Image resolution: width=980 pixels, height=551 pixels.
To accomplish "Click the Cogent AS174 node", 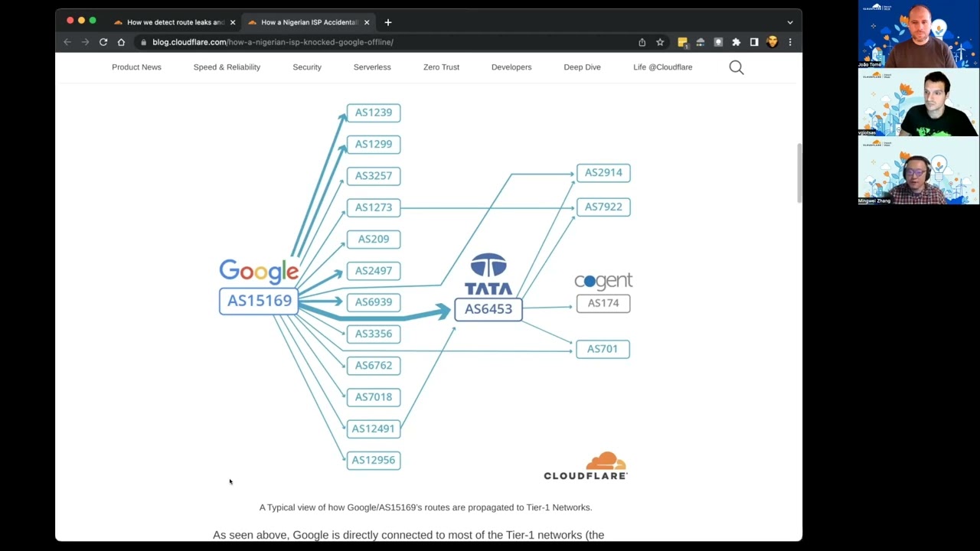I will pyautogui.click(x=603, y=303).
